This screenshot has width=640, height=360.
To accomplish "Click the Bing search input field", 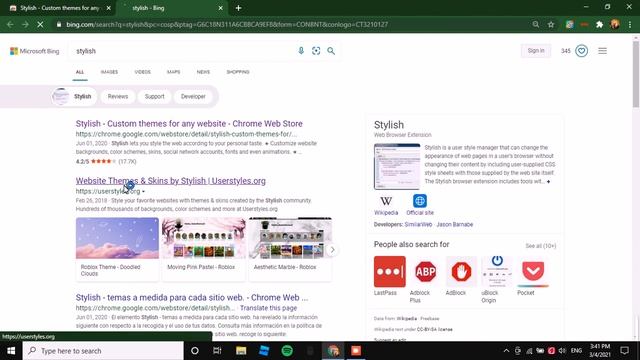I will (184, 51).
